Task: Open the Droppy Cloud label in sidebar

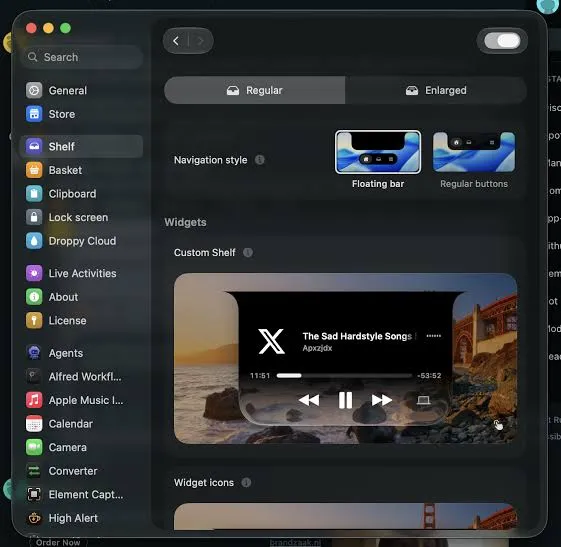Action: click(82, 241)
